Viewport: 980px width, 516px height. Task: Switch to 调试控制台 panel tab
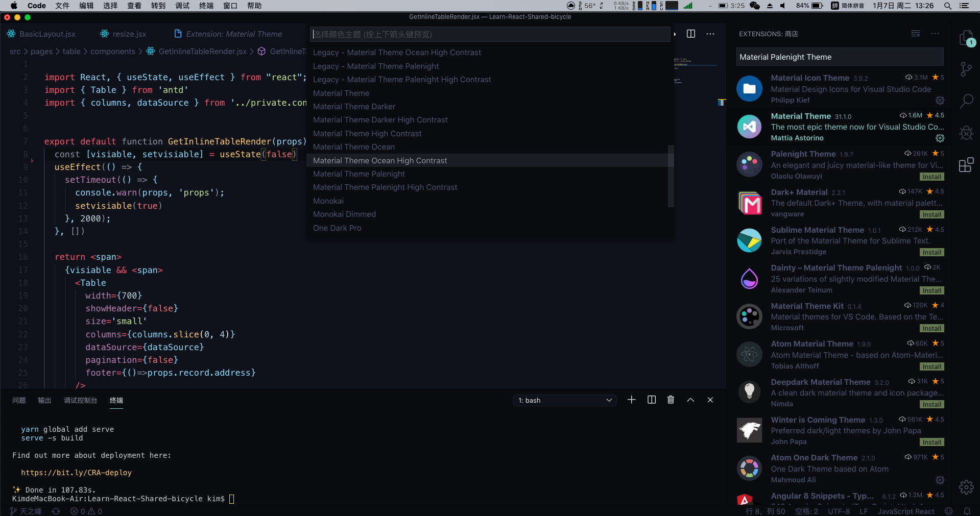point(81,400)
